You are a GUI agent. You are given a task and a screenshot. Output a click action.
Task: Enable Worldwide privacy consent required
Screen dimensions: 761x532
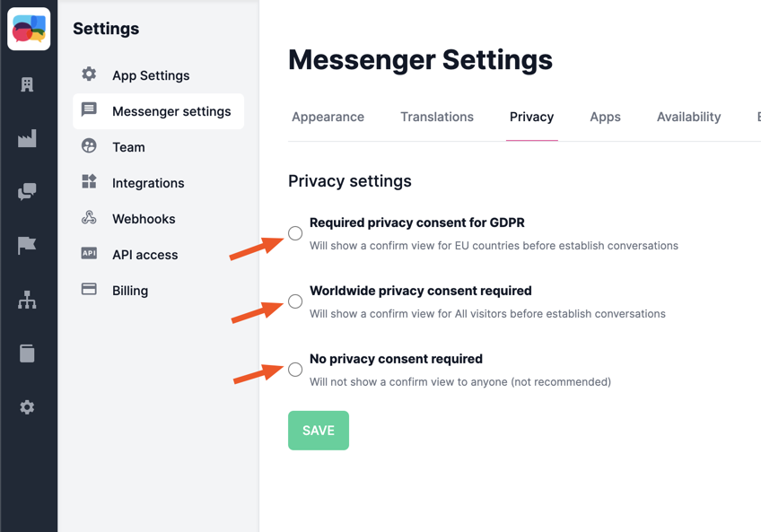point(295,301)
